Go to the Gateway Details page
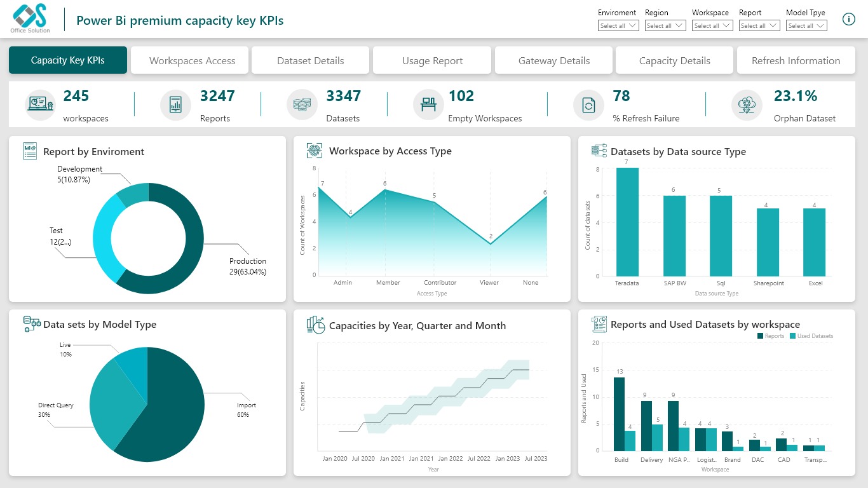Screen dimensions: 868x488 (553, 60)
